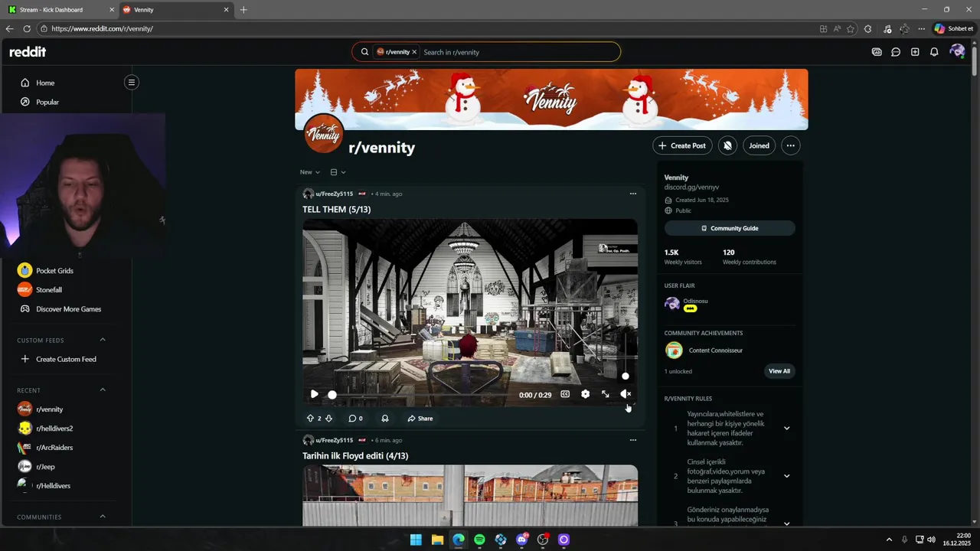Upvote the TELL THEM post
Viewport: 980px width, 551px height.
pyautogui.click(x=310, y=419)
